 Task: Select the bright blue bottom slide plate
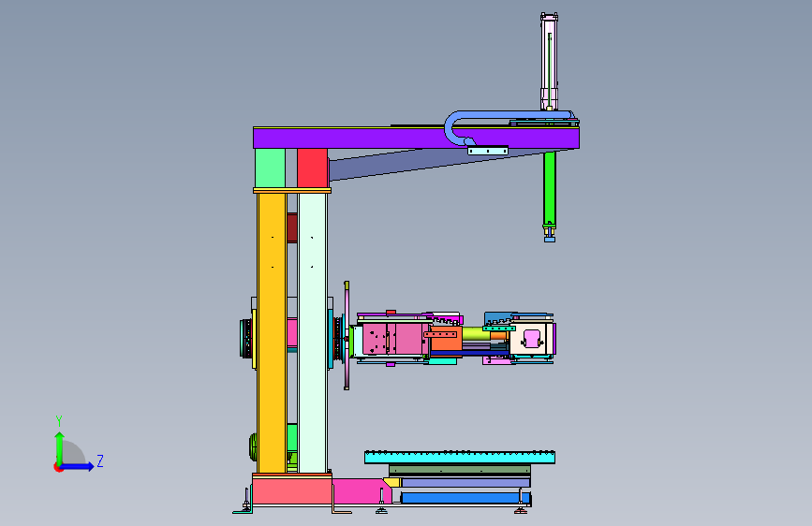pos(465,498)
